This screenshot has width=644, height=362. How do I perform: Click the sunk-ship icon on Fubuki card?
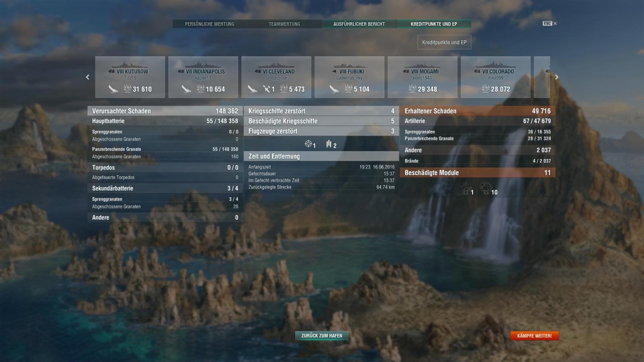[x=334, y=89]
